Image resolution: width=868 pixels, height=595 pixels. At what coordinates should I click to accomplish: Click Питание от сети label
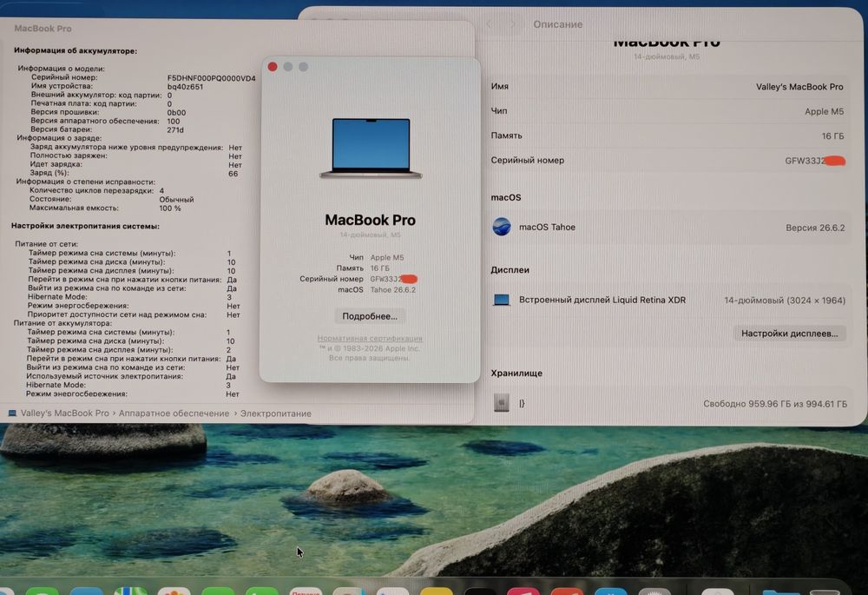point(47,244)
